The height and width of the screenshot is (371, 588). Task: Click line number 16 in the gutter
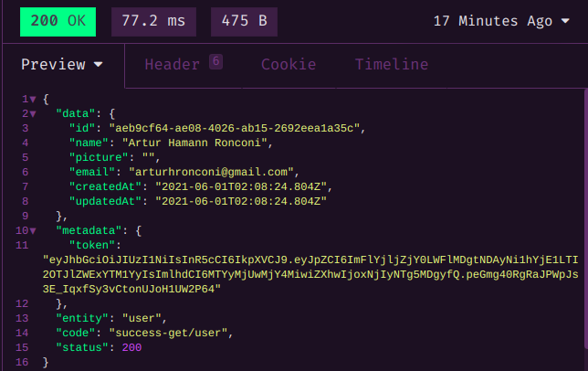[22, 363]
